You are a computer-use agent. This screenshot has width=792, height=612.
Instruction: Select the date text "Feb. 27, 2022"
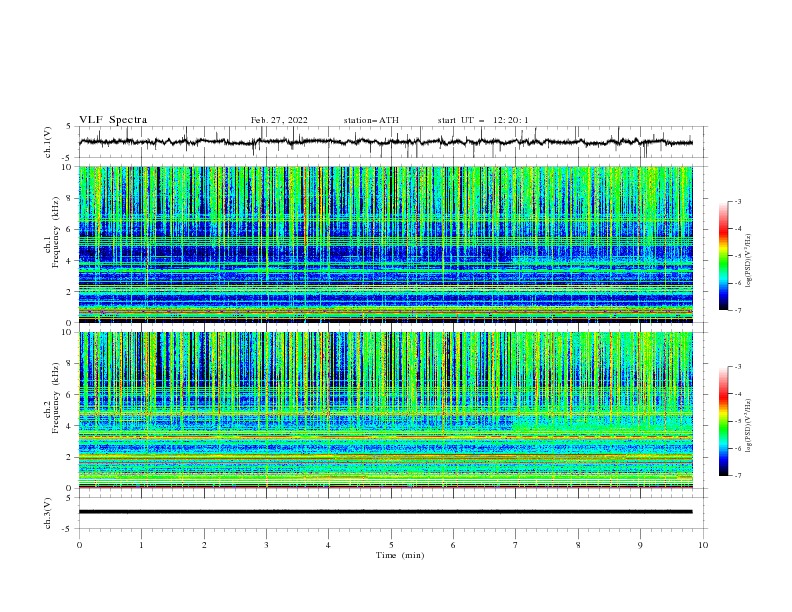[x=279, y=120]
